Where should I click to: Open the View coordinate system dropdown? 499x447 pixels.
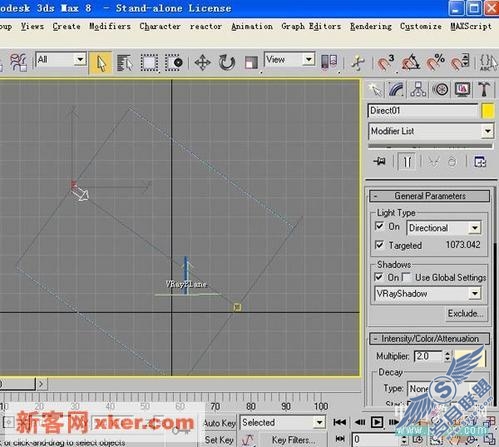tap(309, 60)
